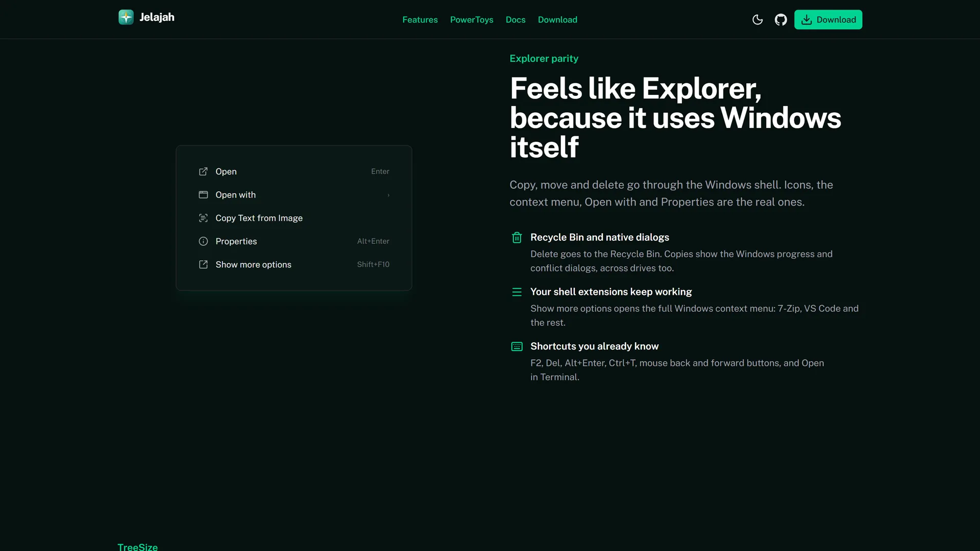Choose Open with in the context menu
The height and width of the screenshot is (551, 980).
pyautogui.click(x=293, y=195)
